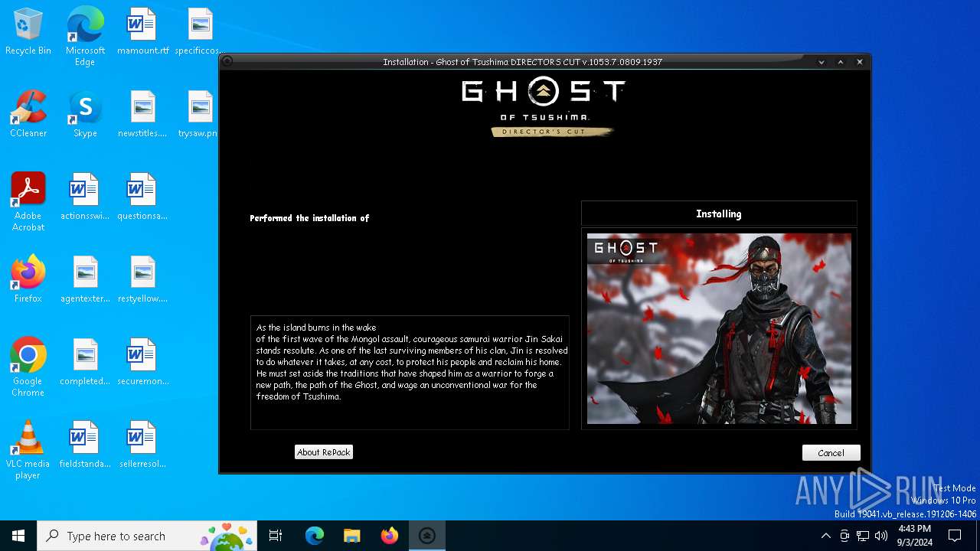The width and height of the screenshot is (980, 551).
Task: Open Edge from the taskbar
Action: click(x=315, y=536)
